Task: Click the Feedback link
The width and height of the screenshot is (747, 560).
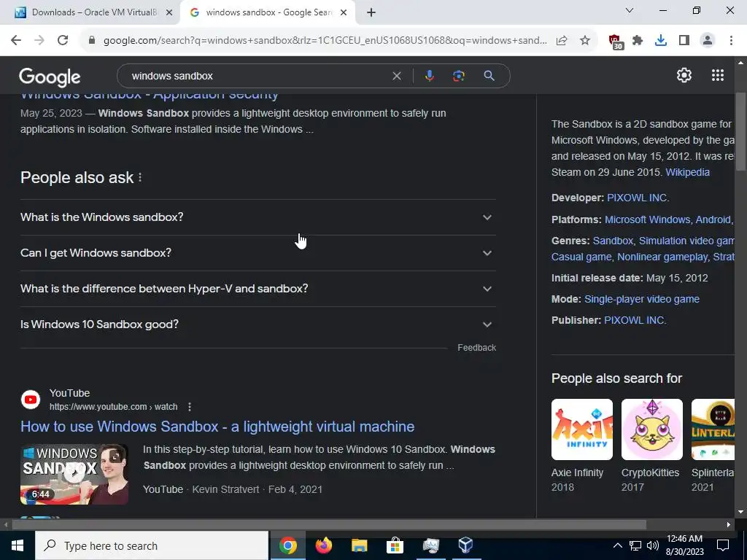Action: point(477,348)
